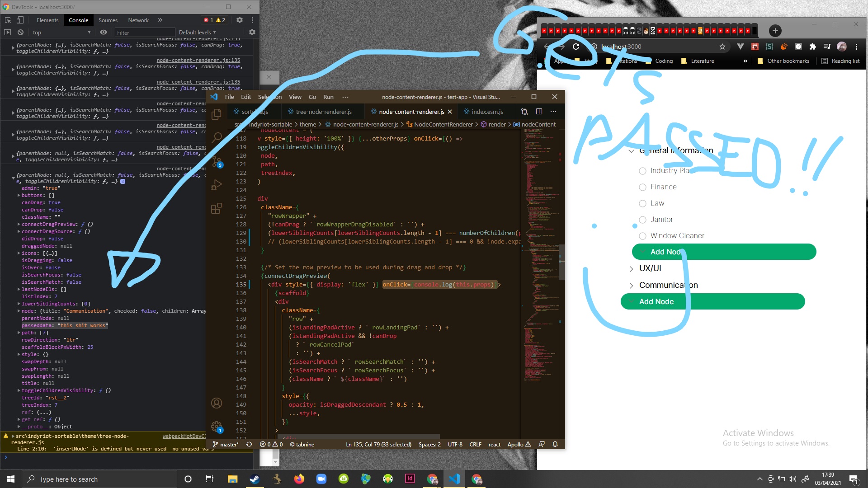Open Run and Debug view in VS Code

coord(217,184)
